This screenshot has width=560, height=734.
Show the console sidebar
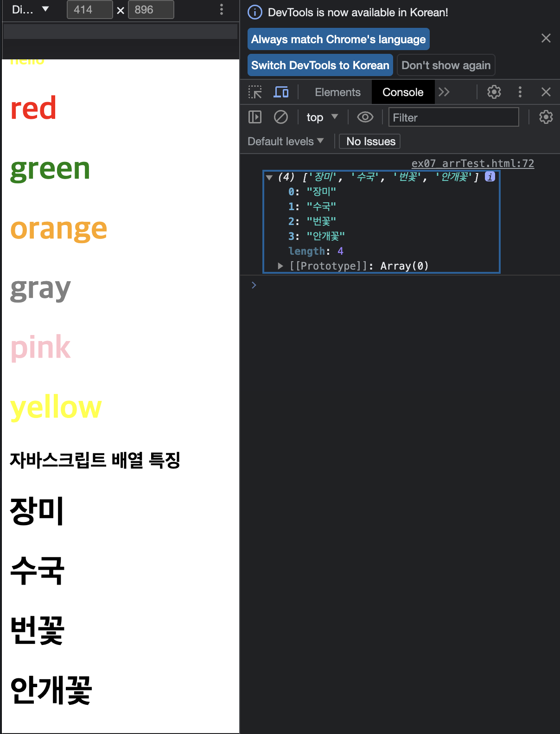[255, 117]
